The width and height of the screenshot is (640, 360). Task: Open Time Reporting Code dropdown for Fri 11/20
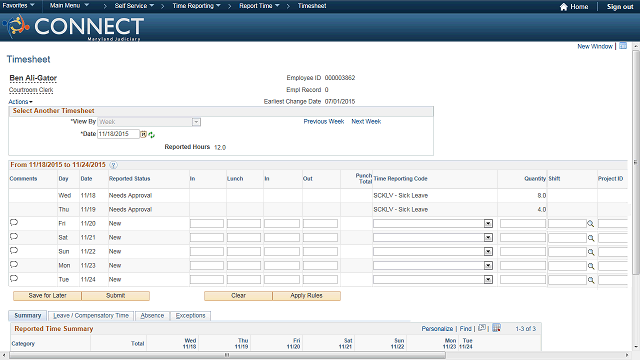(488, 224)
